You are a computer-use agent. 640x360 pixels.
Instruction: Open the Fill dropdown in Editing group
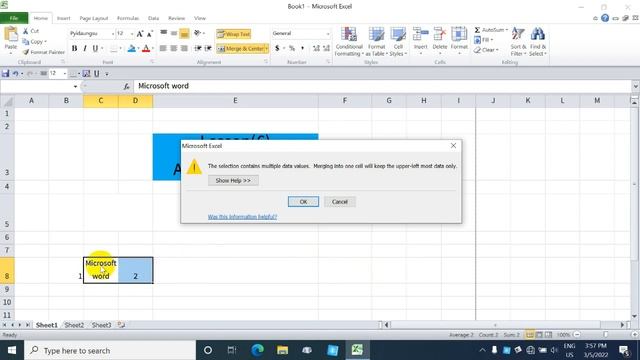coord(492,40)
